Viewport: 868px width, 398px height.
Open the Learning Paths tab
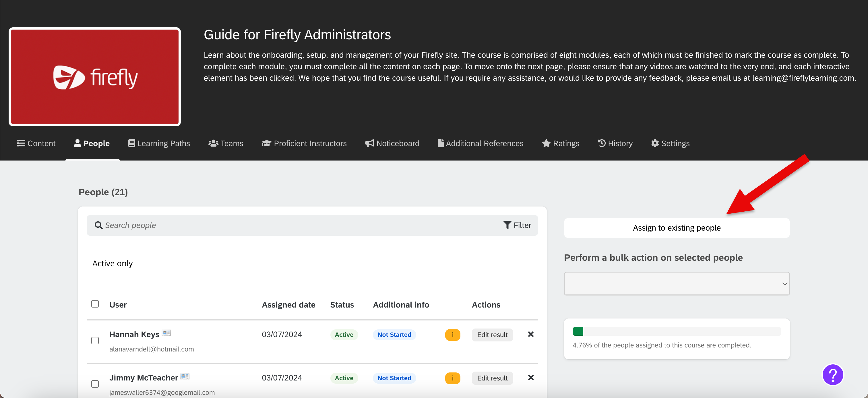(x=159, y=143)
